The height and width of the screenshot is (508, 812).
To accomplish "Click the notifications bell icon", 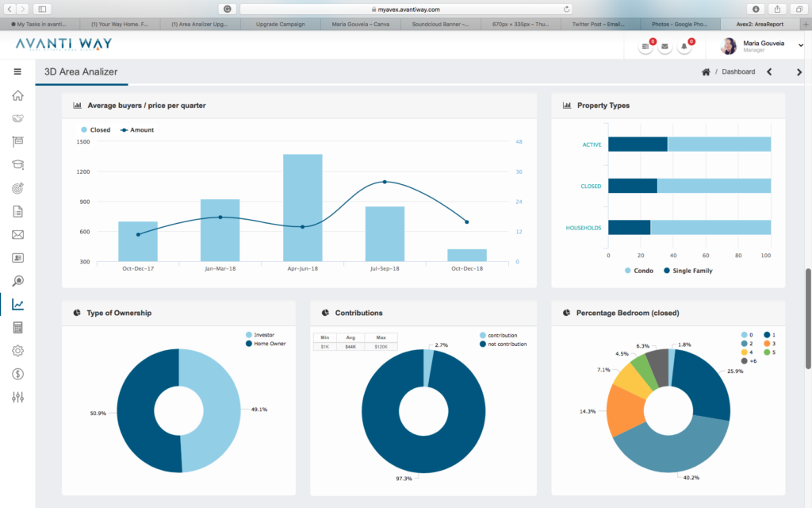I will point(684,48).
